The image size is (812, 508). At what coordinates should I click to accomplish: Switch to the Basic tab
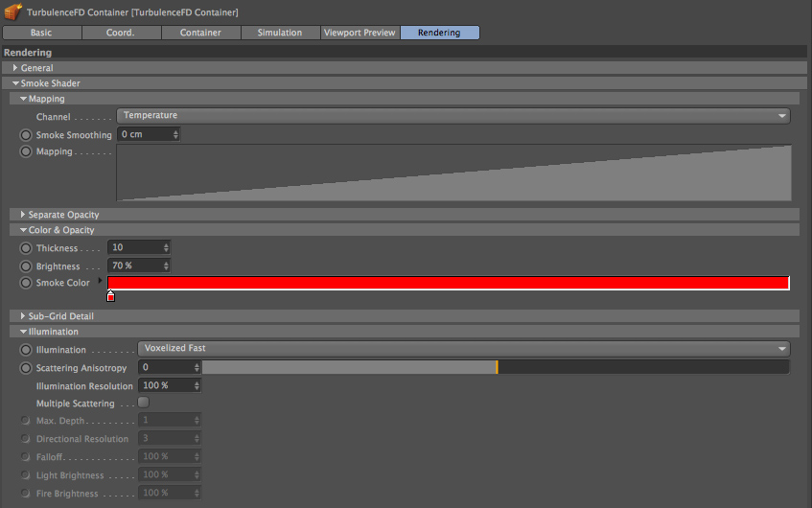pos(41,33)
